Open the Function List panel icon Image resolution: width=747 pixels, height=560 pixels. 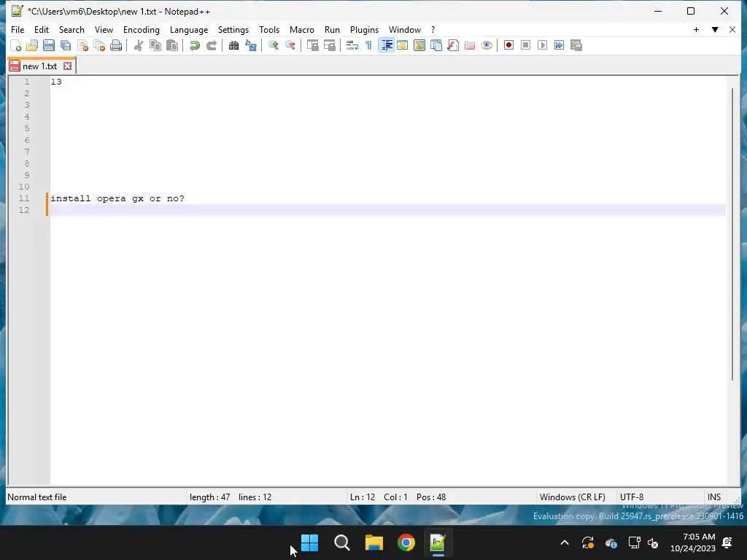point(453,45)
